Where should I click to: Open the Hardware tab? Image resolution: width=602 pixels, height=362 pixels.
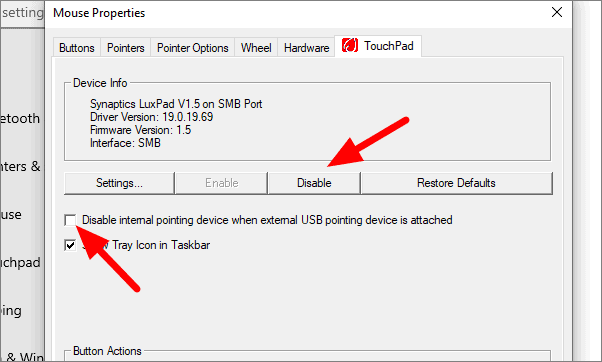click(306, 48)
